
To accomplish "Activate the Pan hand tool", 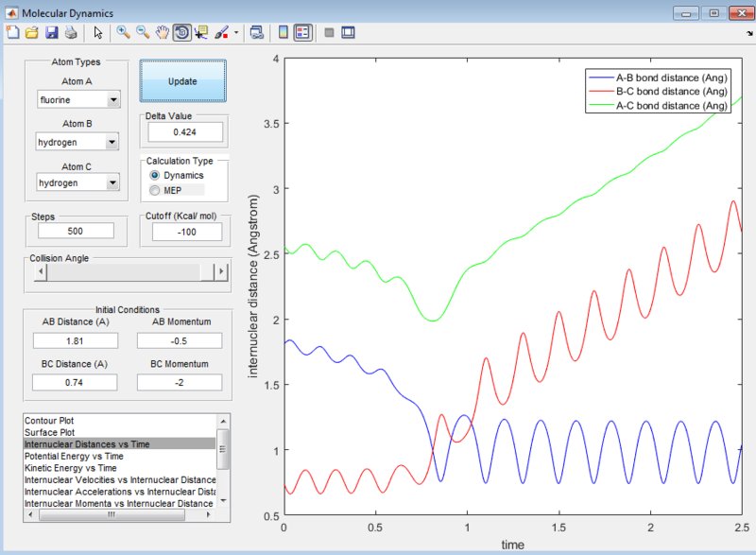I will click(x=162, y=32).
